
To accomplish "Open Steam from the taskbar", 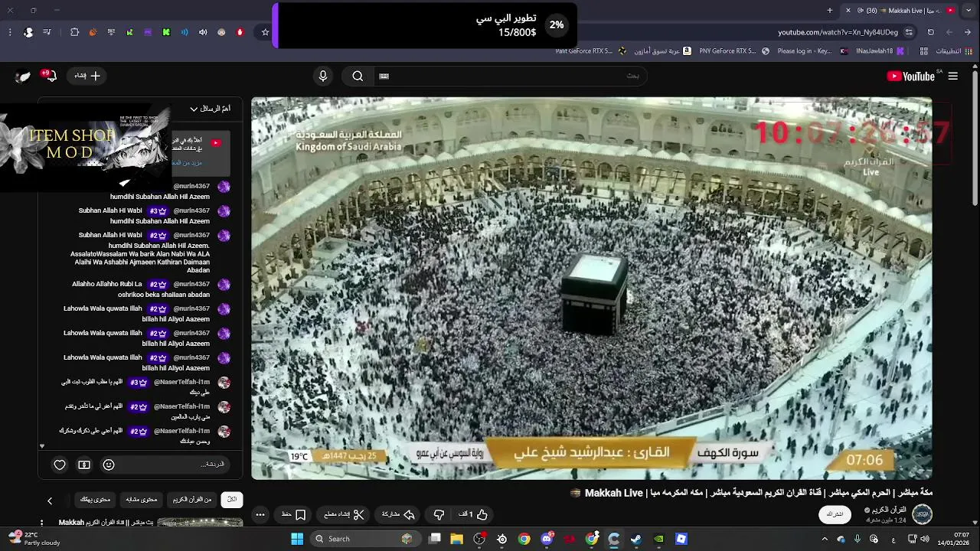I will [x=636, y=539].
